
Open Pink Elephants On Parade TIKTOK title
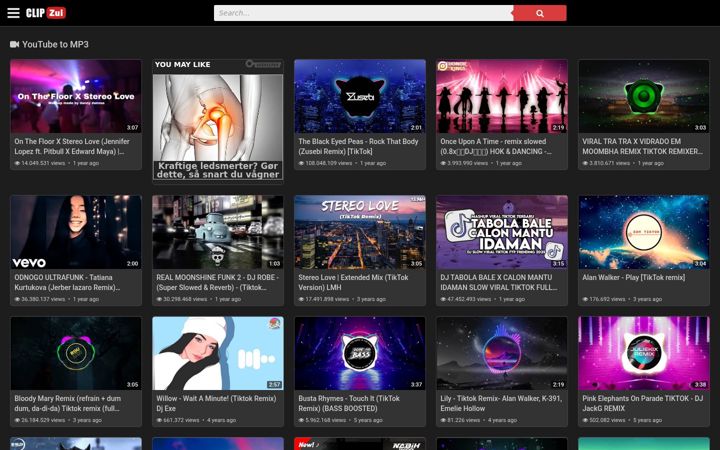[642, 404]
